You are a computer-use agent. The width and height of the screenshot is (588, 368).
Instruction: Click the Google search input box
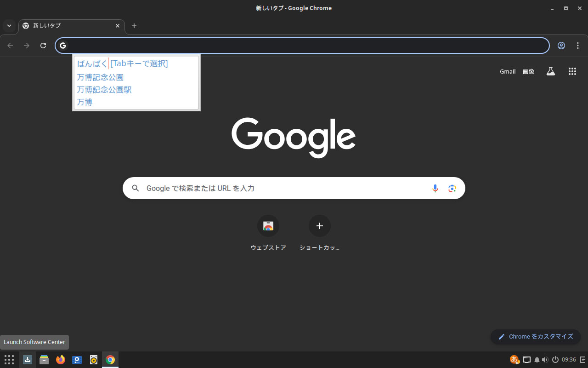tap(285, 188)
